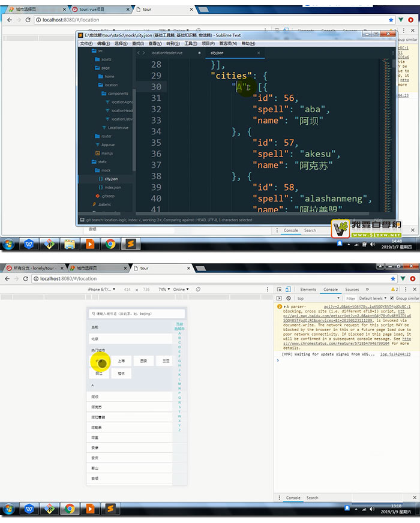The width and height of the screenshot is (420, 523).
Task: Switch to the '所有分支 · lonely/tour' tab in lower Chrome
Action: 34,268
